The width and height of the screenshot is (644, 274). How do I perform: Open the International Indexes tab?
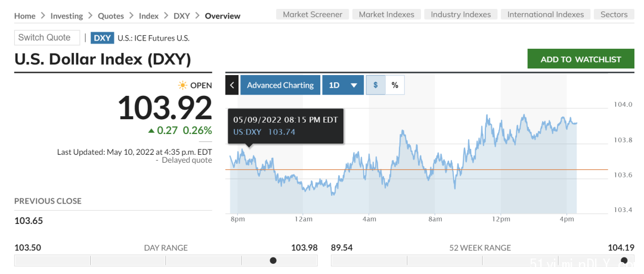546,14
